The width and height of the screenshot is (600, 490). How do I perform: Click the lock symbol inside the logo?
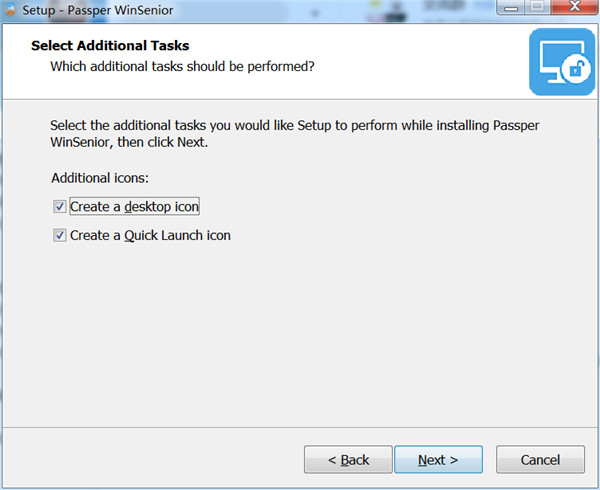click(x=576, y=69)
